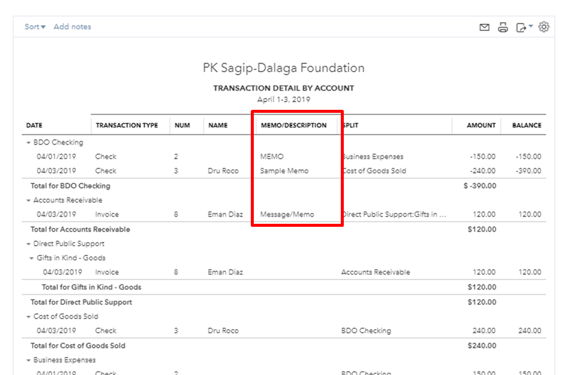This screenshot has width=588, height=375.
Task: Select the Dru Roco check transaction row
Action: coord(225,170)
